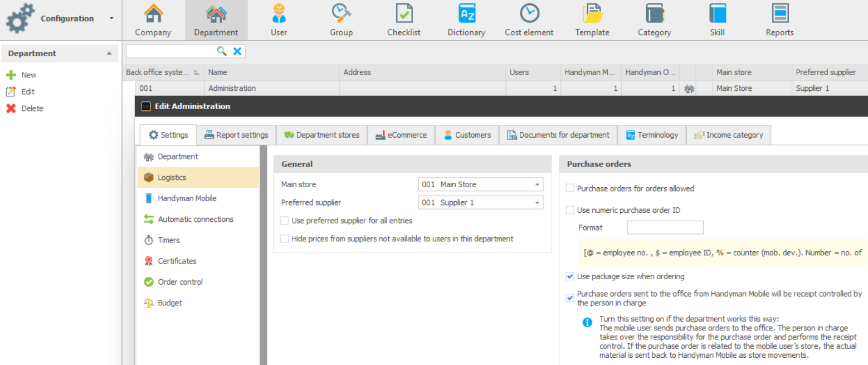This screenshot has width=868, height=365.
Task: Switch to the Terminology tab
Action: click(652, 135)
